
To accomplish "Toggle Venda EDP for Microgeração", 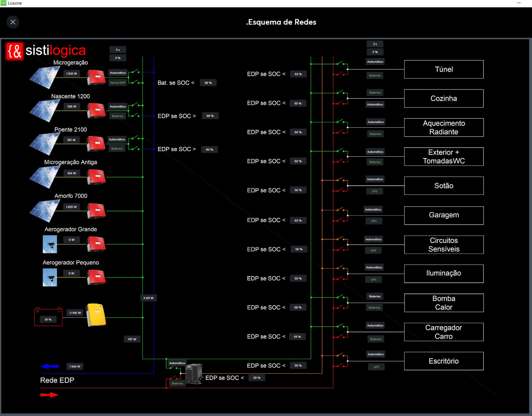I will 117,83.
